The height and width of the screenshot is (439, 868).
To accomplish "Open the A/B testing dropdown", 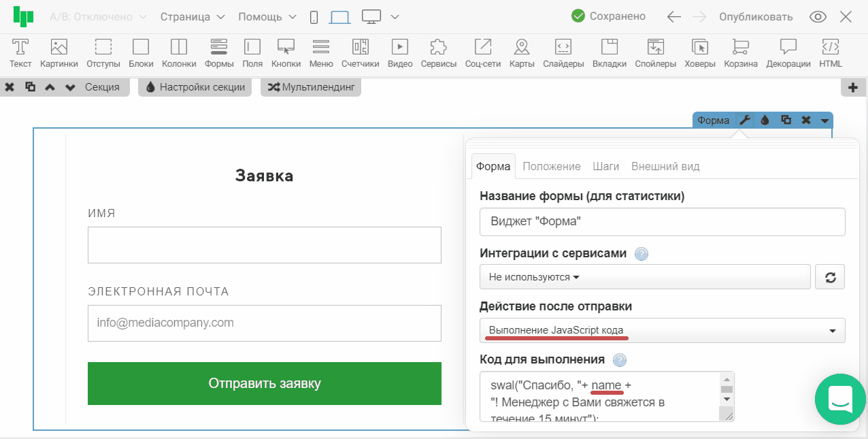I will pyautogui.click(x=98, y=17).
